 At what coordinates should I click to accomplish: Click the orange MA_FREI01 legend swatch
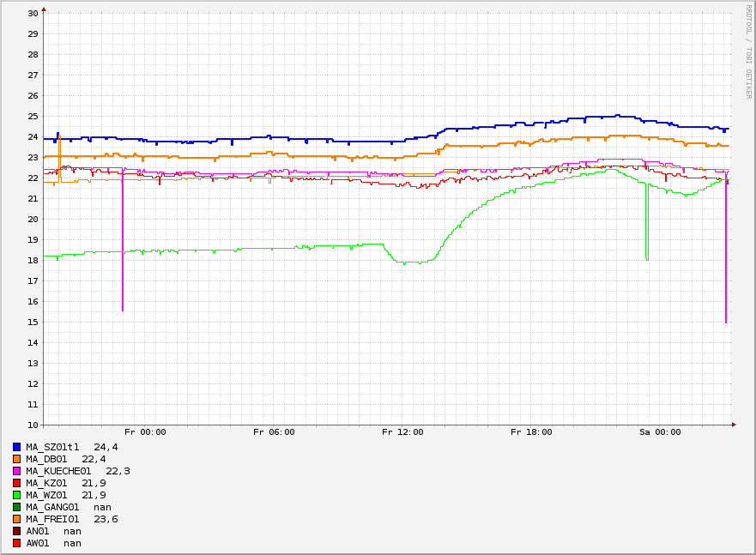coord(17,519)
